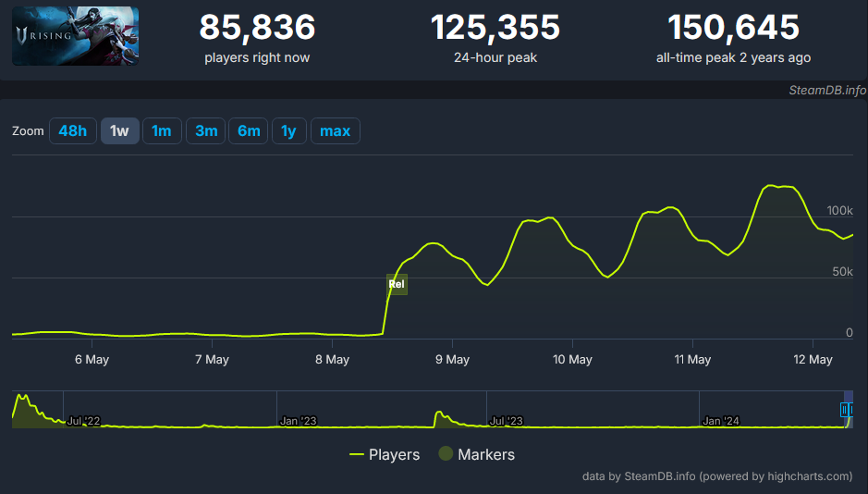Grab the left navigator range handle
Image resolution: width=868 pixels, height=494 pixels.
pos(844,409)
